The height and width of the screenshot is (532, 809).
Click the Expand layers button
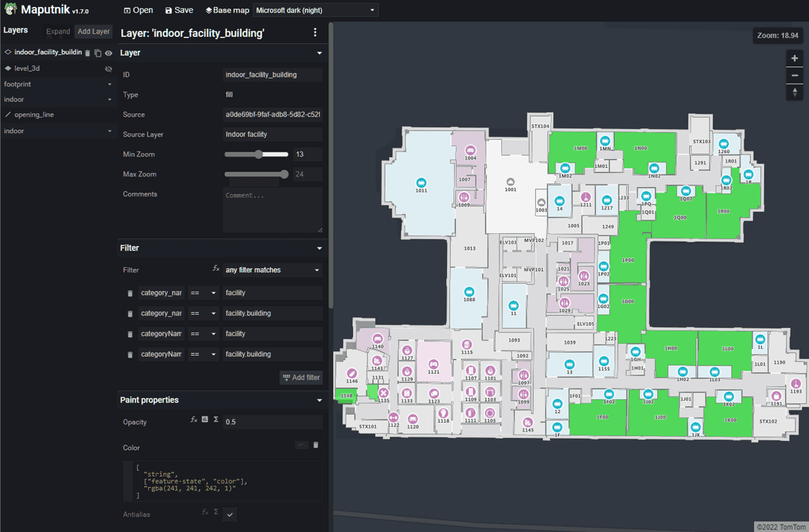click(58, 31)
